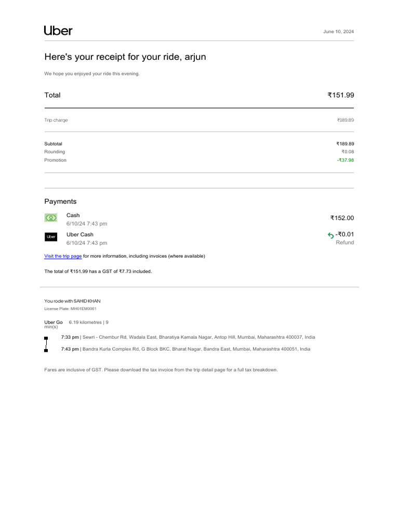Image resolution: width=399 pixels, height=532 pixels.
Task: Click the Uber logo in the header
Action: click(x=58, y=31)
